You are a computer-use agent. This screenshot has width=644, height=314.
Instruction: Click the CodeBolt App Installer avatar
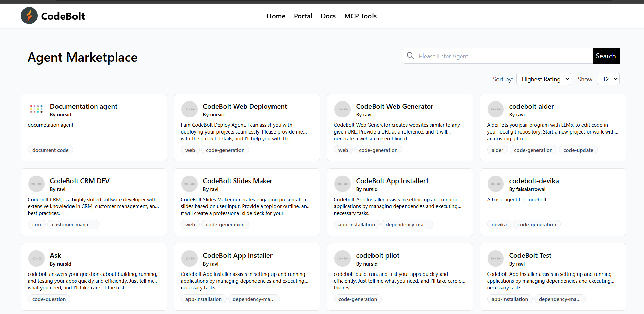(189, 258)
